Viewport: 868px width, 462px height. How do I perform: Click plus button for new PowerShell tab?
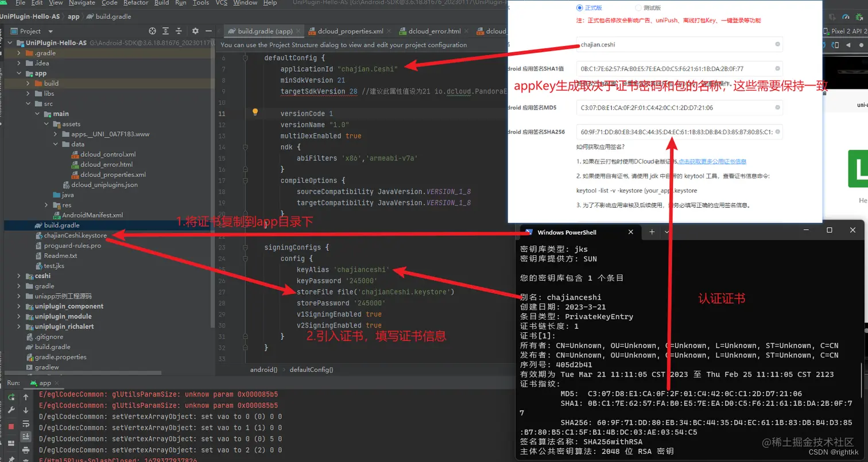click(652, 232)
